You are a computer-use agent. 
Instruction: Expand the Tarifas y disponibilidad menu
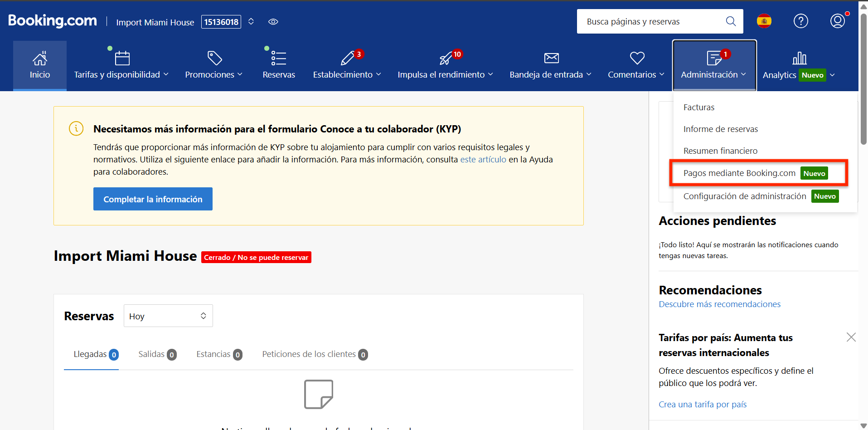pyautogui.click(x=121, y=74)
